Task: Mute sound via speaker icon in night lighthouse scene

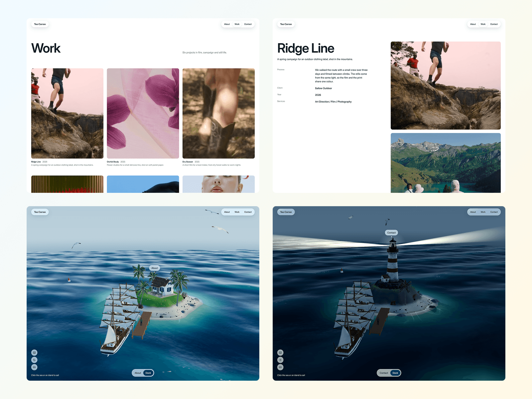Action: click(280, 367)
